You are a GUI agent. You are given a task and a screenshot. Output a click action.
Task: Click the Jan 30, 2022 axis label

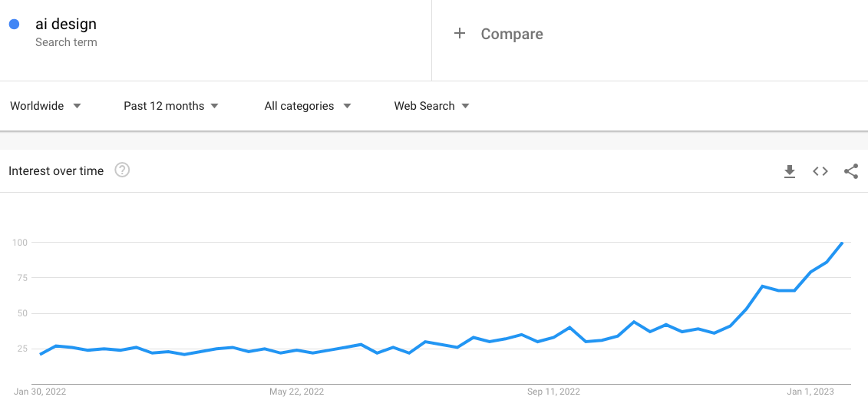[x=40, y=392]
